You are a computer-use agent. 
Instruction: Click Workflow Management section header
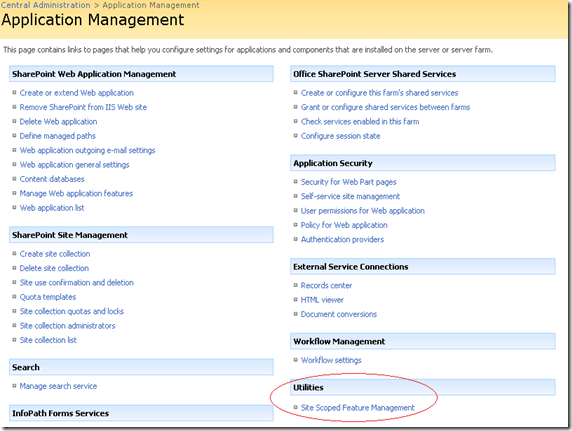coord(423,341)
